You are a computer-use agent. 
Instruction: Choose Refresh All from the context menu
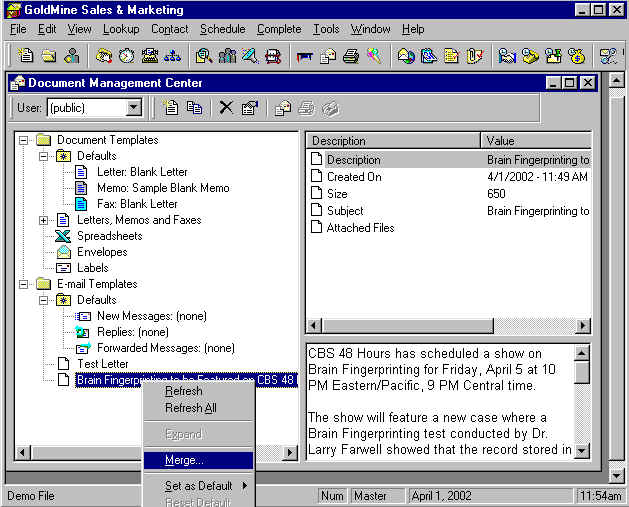(x=199, y=408)
